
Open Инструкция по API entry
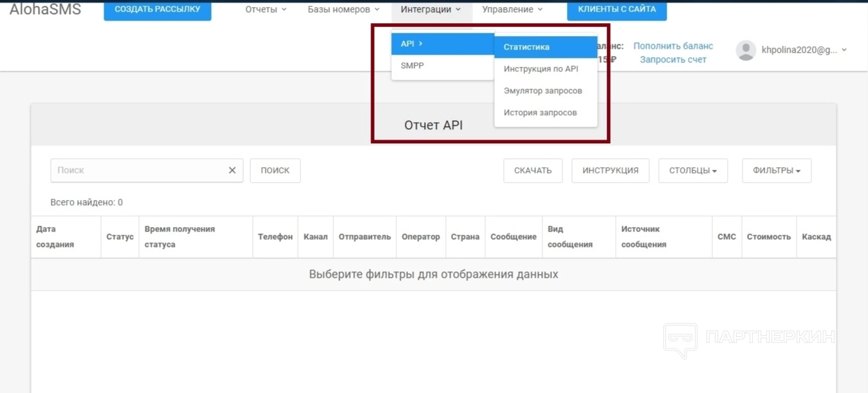546,69
